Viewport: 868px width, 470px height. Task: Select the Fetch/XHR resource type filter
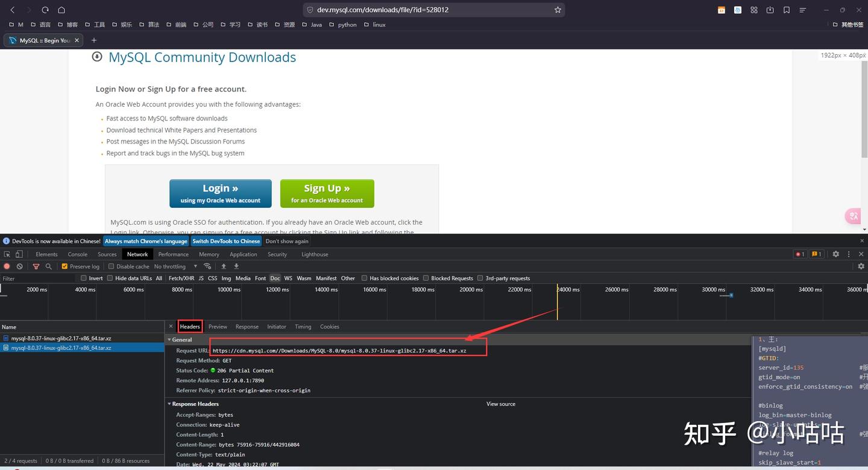click(181, 278)
